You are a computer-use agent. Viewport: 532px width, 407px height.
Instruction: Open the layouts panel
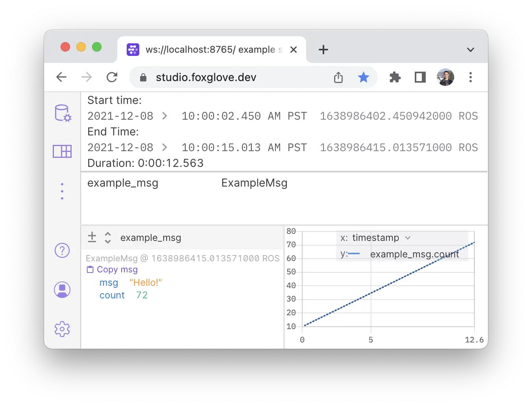tap(62, 151)
